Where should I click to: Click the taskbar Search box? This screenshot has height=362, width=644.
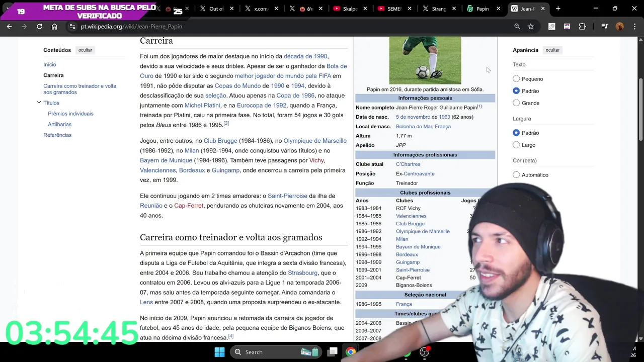click(276, 352)
